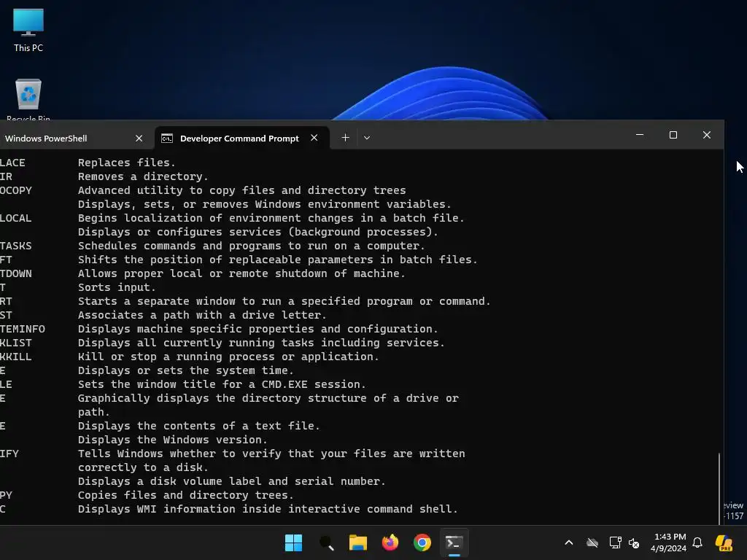Open the Copilot preview icon
747x560 pixels.
[x=724, y=542]
